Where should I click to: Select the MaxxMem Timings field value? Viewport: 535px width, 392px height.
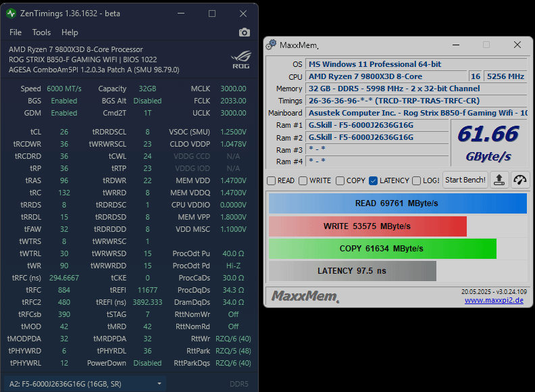click(x=416, y=101)
